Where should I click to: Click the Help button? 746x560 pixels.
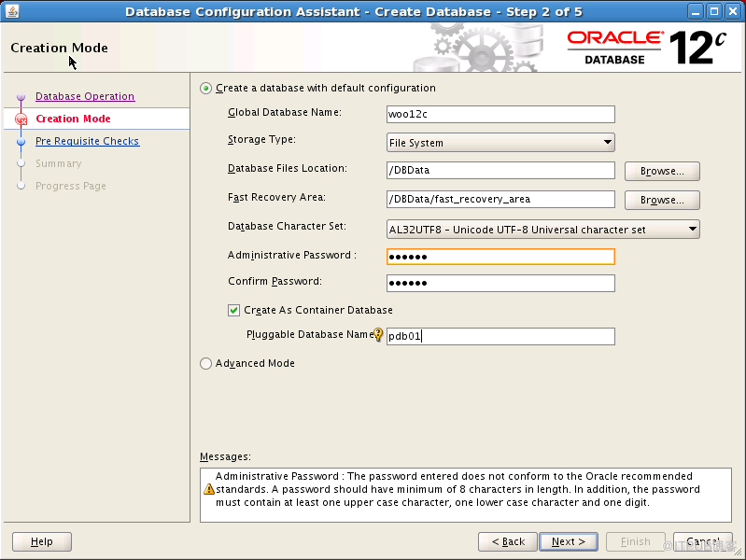42,541
